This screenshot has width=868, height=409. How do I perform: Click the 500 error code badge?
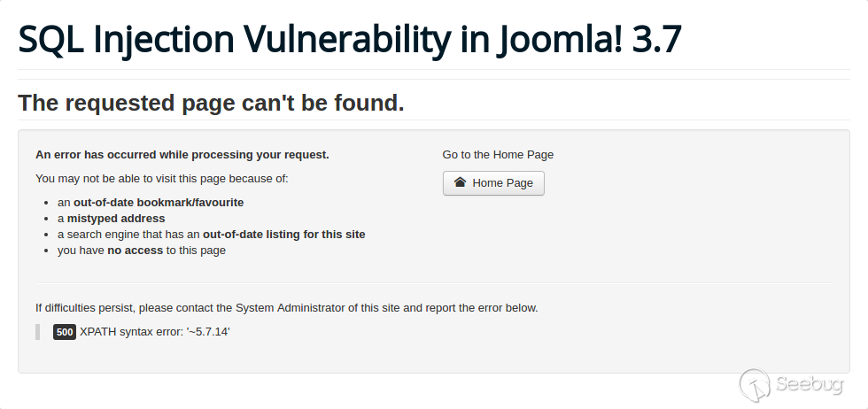65,332
